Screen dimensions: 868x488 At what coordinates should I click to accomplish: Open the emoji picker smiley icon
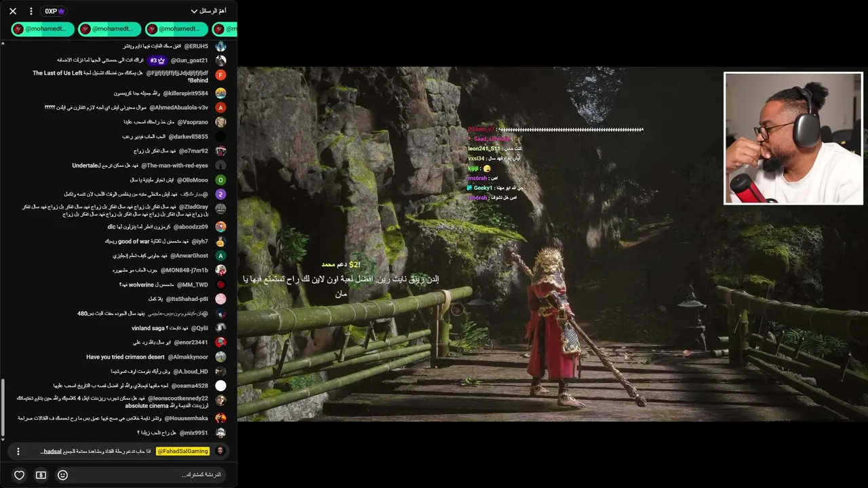(62, 475)
